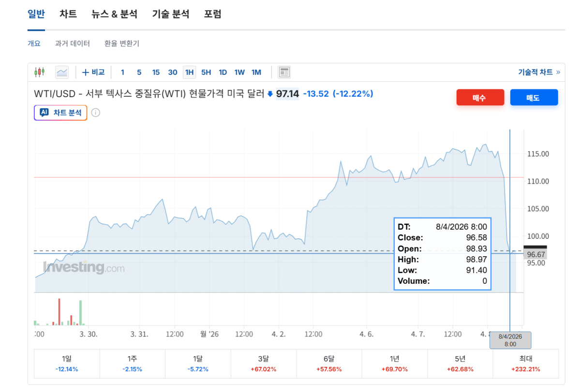Screen dimensions: 580x392
Task: Launch the AI 차트 분석 feature
Action: pos(60,113)
